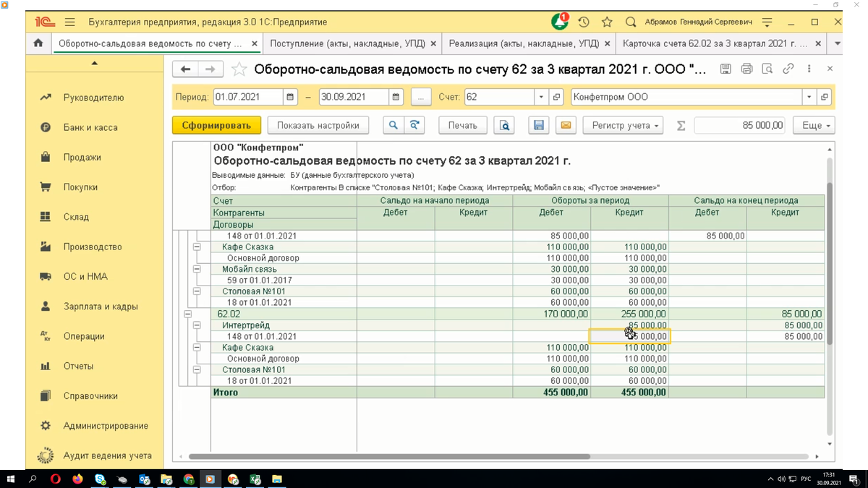868x488 pixels.
Task: Collapse the Интертрейд group
Action: pyautogui.click(x=196, y=325)
